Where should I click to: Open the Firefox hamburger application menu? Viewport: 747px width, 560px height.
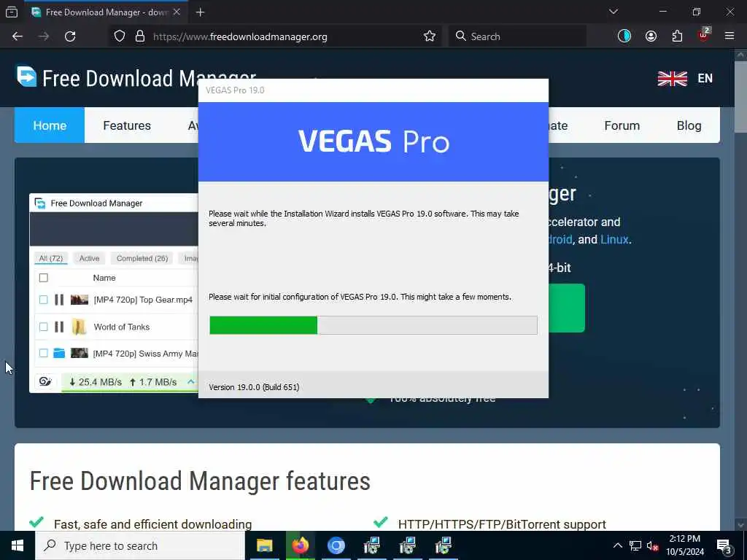(x=729, y=36)
